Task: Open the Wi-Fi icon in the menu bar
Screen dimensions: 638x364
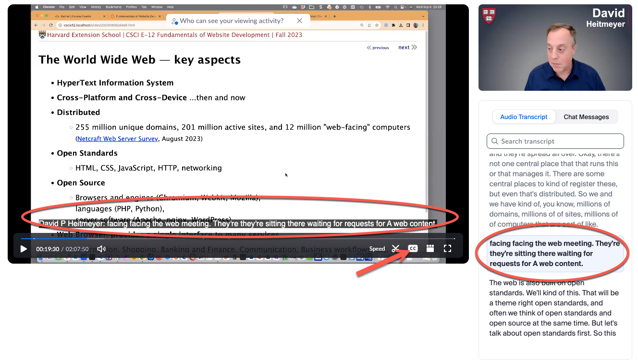Action: coord(387,7)
